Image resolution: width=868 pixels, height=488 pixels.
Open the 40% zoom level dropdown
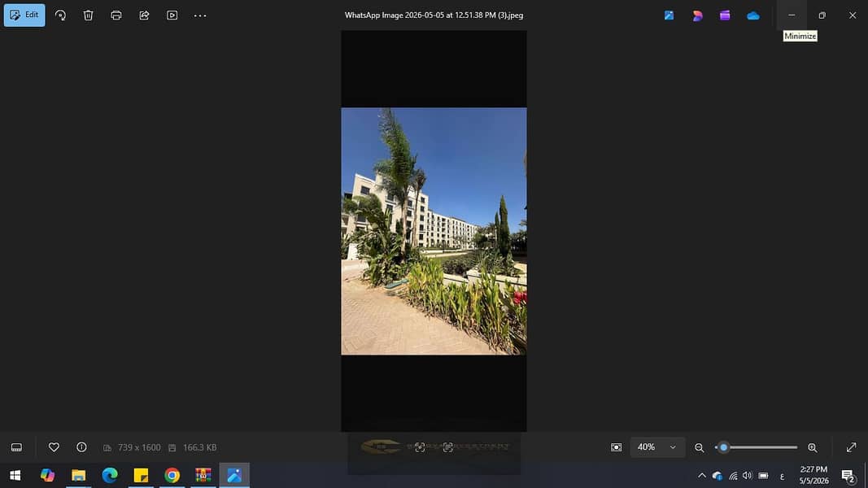tap(657, 447)
